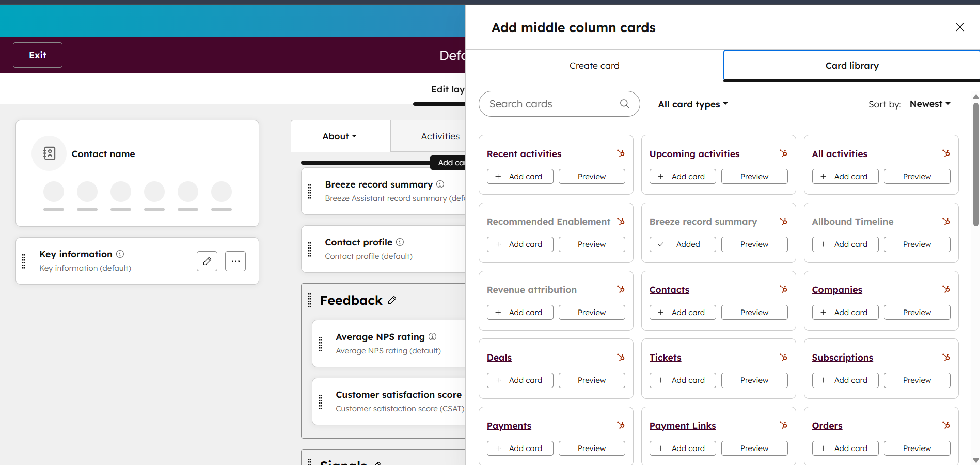The image size is (980, 465).
Task: Click the info icon beside Average NPS rating
Action: point(432,336)
